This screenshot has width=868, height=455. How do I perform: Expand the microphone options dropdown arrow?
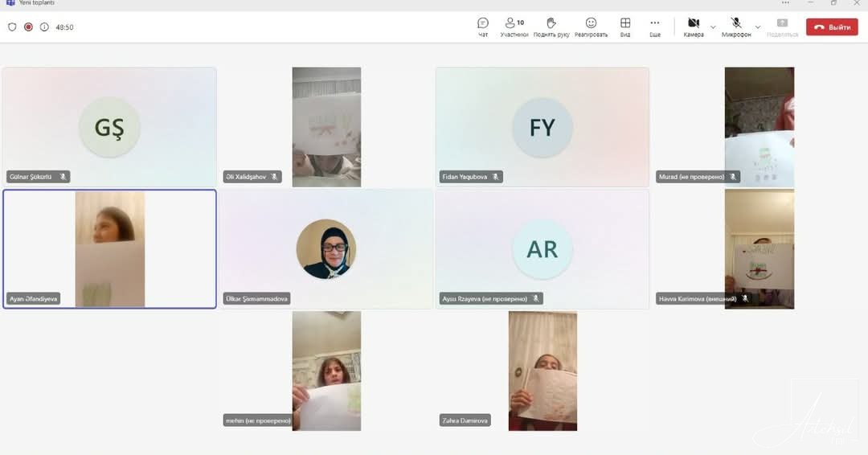pyautogui.click(x=757, y=27)
